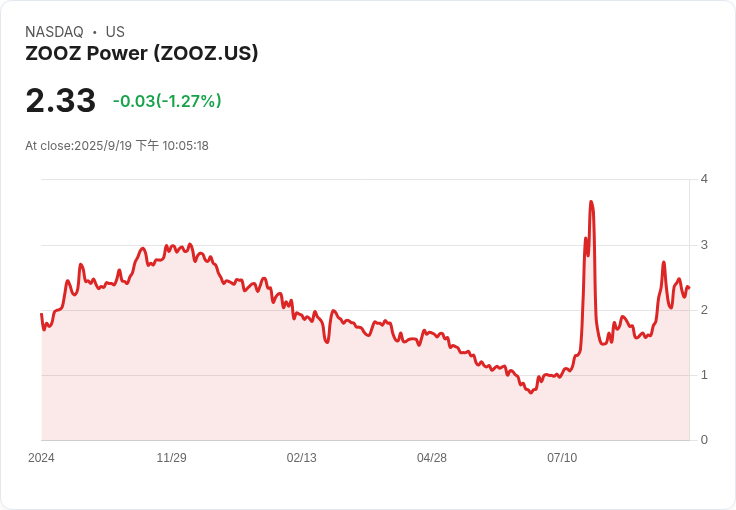Click the 1 price axis label
Image resolution: width=736 pixels, height=510 pixels.
coord(704,375)
